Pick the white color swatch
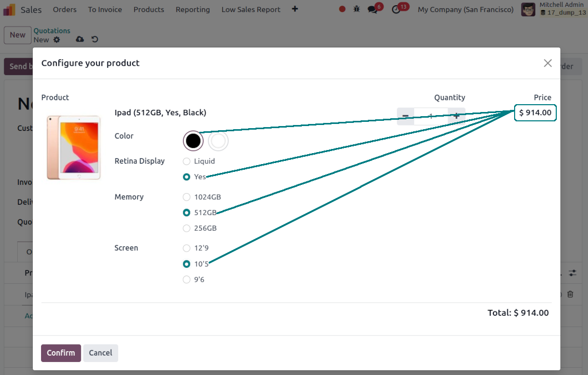The width and height of the screenshot is (588, 375). 218,141
